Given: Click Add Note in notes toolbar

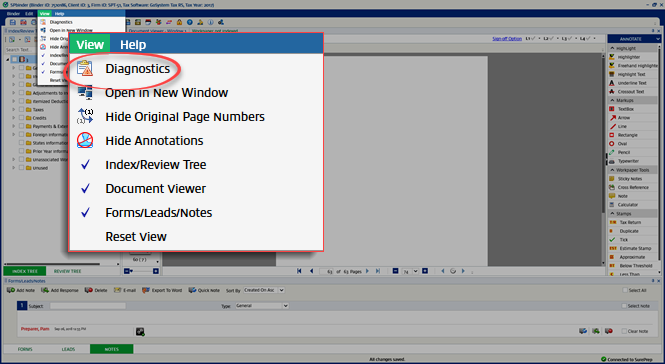Looking at the screenshot, I should pyautogui.click(x=21, y=290).
